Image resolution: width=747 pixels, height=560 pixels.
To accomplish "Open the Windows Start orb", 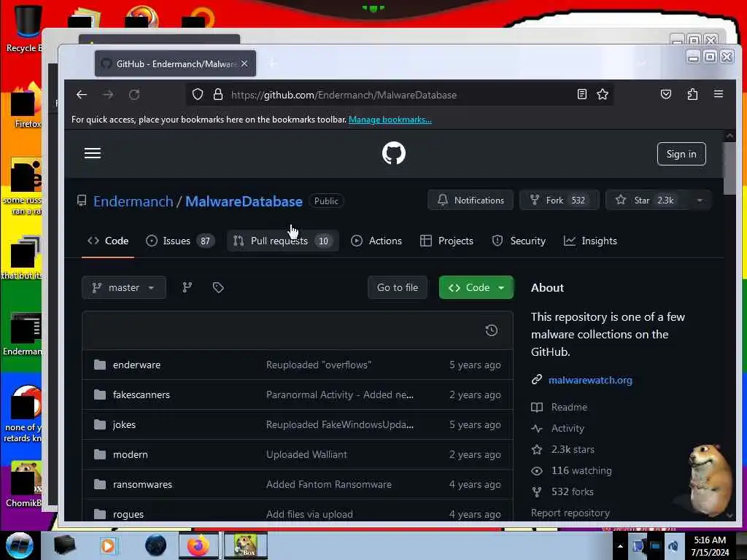I will [20, 545].
